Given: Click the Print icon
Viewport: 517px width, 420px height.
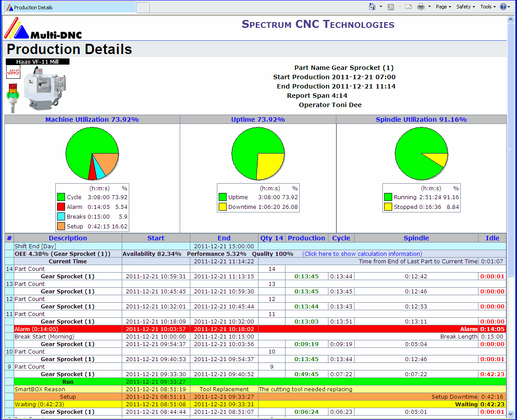Looking at the screenshot, I should 421,7.
